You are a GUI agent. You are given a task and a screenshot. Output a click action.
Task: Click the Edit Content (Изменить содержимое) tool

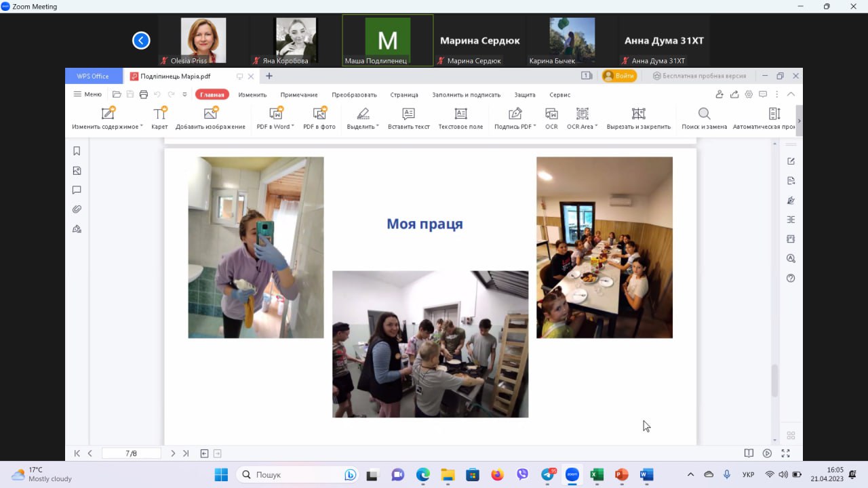pos(106,118)
